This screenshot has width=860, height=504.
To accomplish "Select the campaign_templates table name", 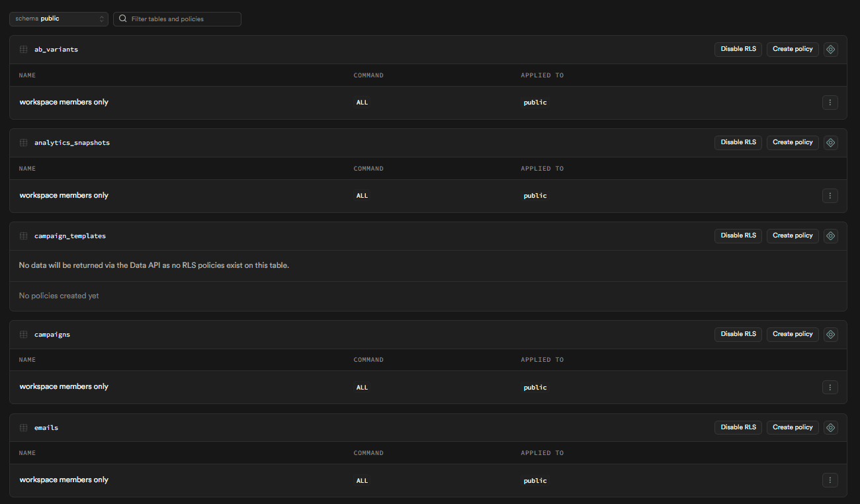I will [x=70, y=236].
